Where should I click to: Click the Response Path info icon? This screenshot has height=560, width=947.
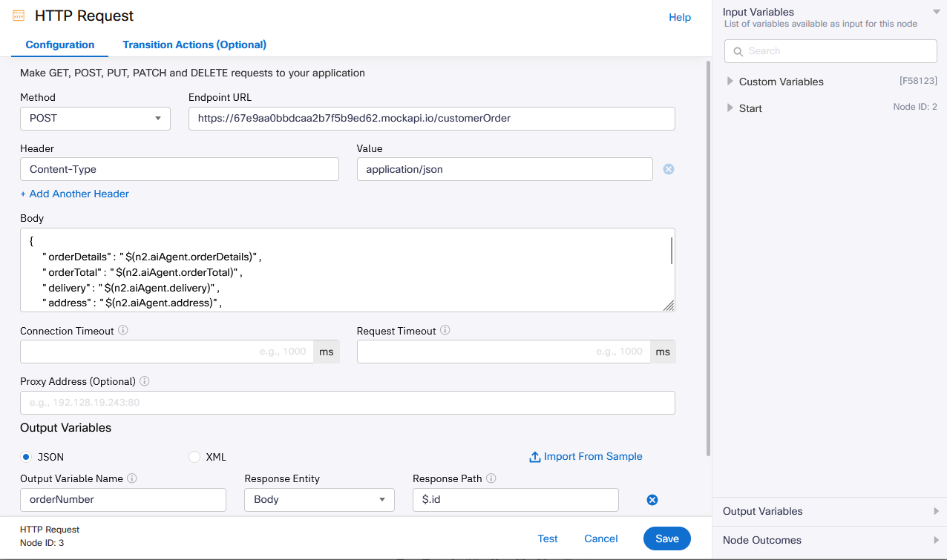491,478
